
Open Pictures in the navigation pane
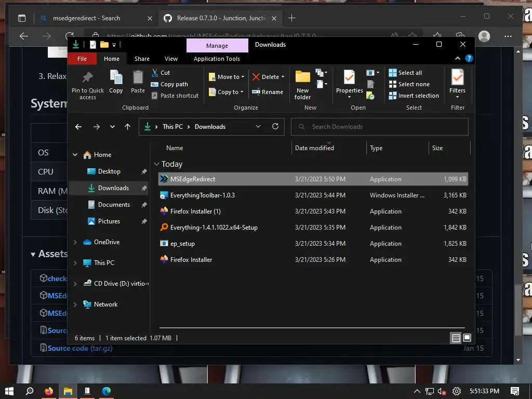[x=109, y=221]
